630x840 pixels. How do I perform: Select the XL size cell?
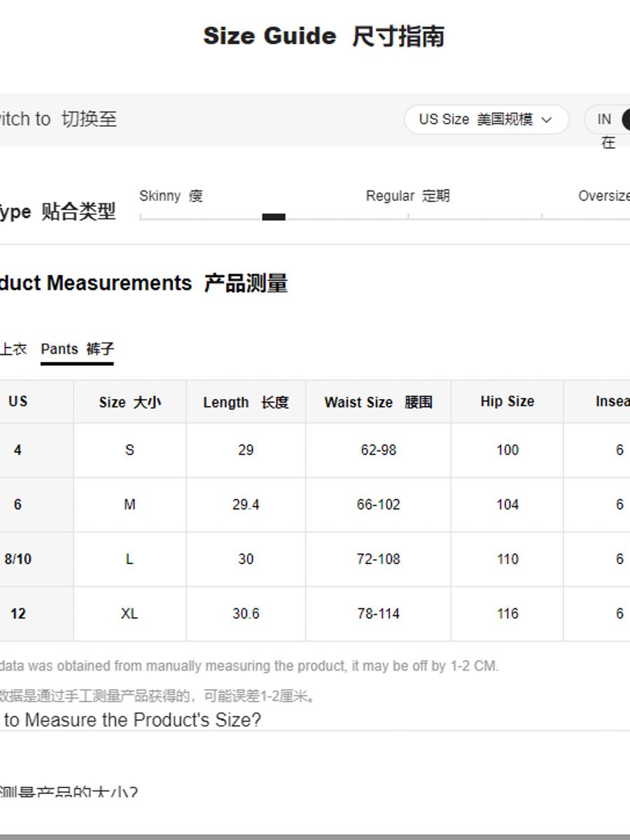click(129, 614)
